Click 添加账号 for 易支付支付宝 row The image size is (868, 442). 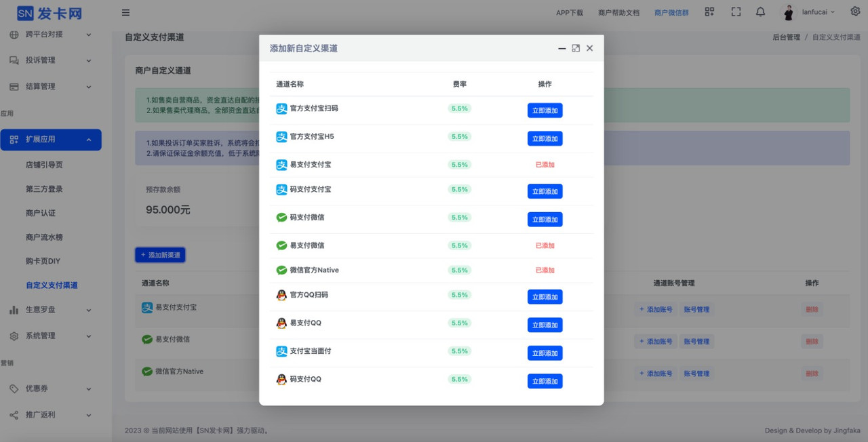(656, 309)
